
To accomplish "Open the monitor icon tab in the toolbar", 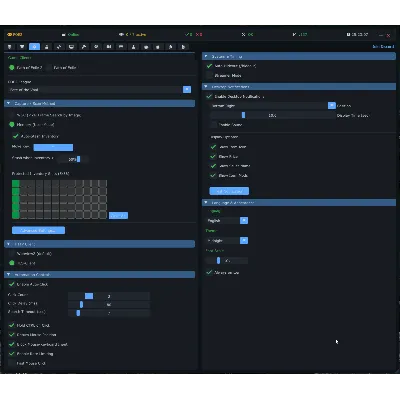I will [x=71, y=47].
